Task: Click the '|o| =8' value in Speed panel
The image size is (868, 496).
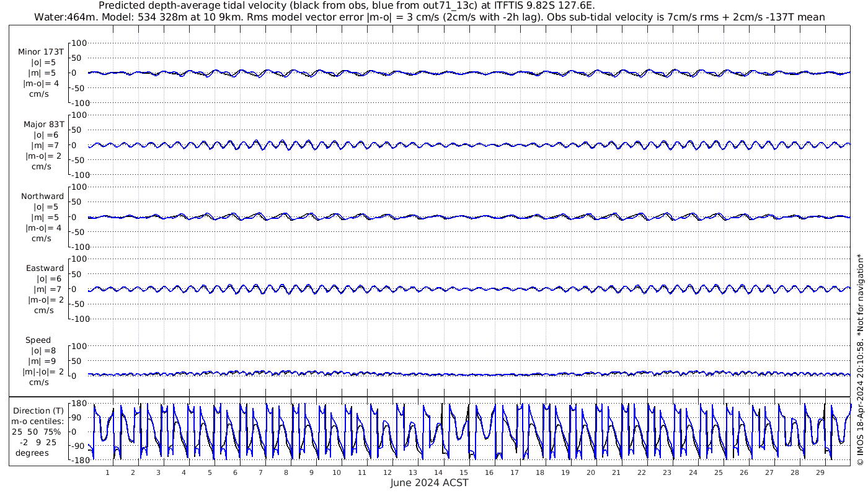Action: (45, 350)
